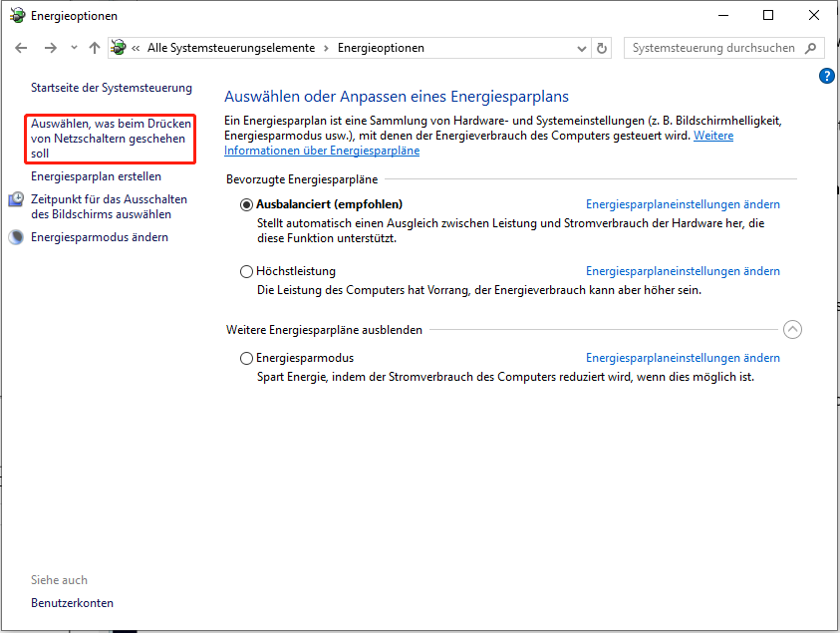Click the search magnifier icon
Image resolution: width=840 pixels, height=633 pixels.
[x=811, y=48]
